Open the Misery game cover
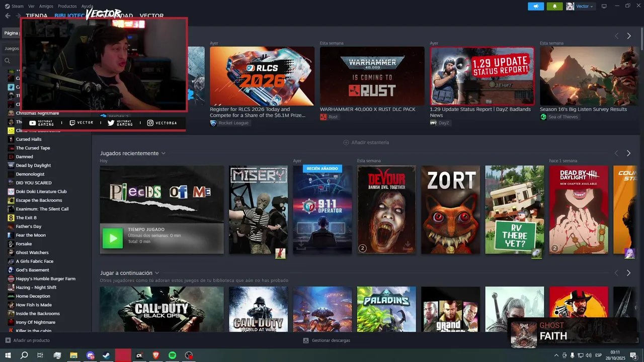644x362 pixels. pyautogui.click(x=259, y=210)
